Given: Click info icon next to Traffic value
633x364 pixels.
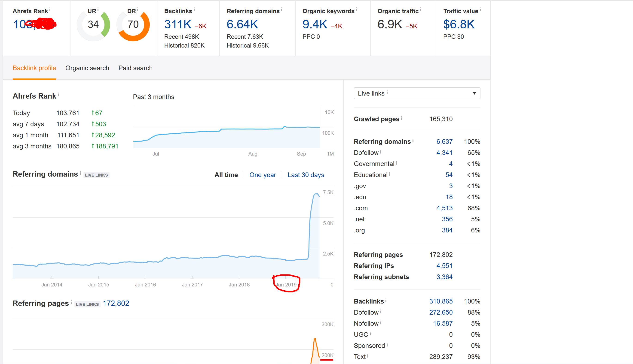Looking at the screenshot, I should (x=480, y=9).
